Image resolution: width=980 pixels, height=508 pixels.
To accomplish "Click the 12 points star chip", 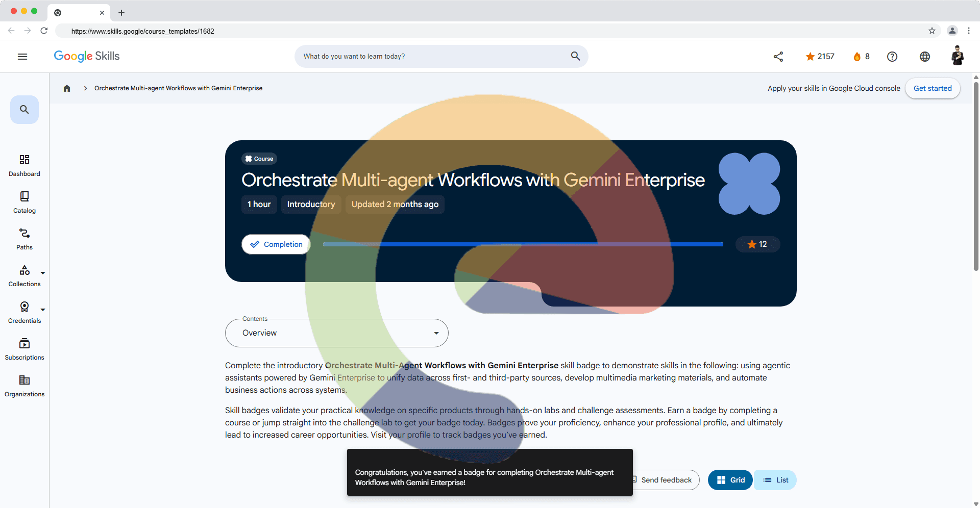I will pos(757,244).
